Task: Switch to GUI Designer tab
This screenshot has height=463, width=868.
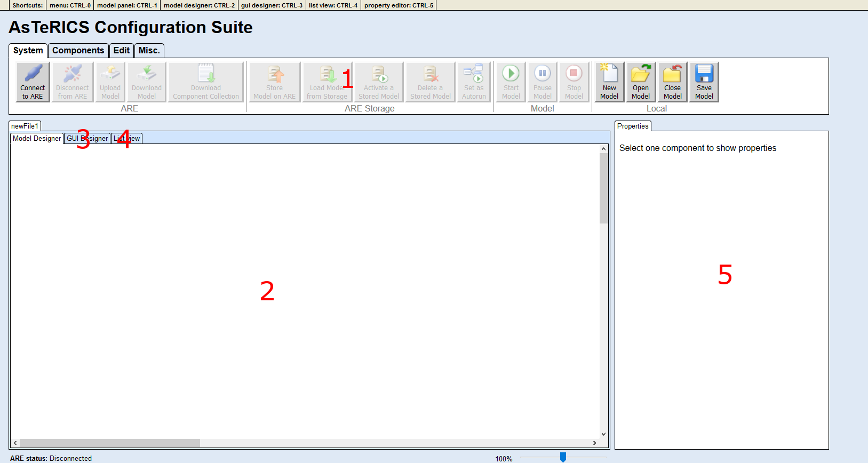Action: pyautogui.click(x=87, y=138)
